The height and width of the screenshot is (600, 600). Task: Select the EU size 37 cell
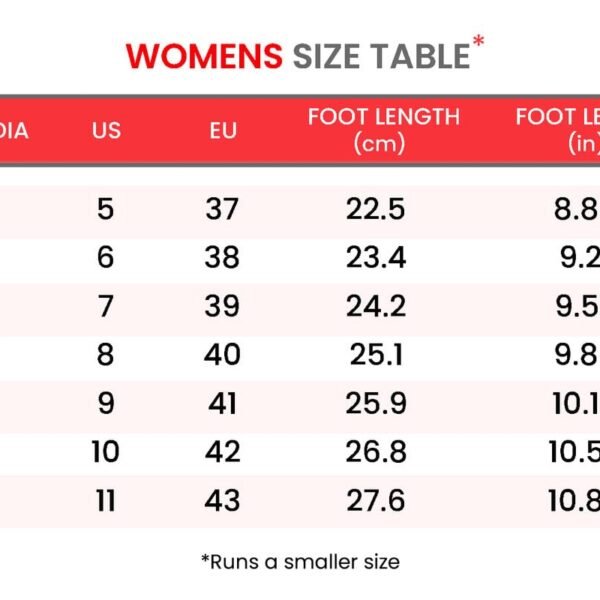[223, 209]
